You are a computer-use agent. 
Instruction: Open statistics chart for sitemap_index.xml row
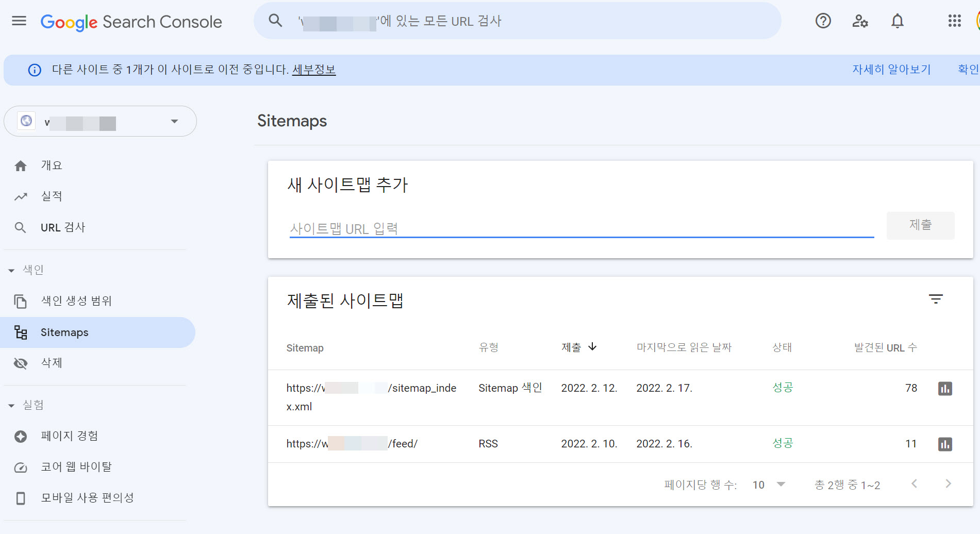(x=945, y=389)
